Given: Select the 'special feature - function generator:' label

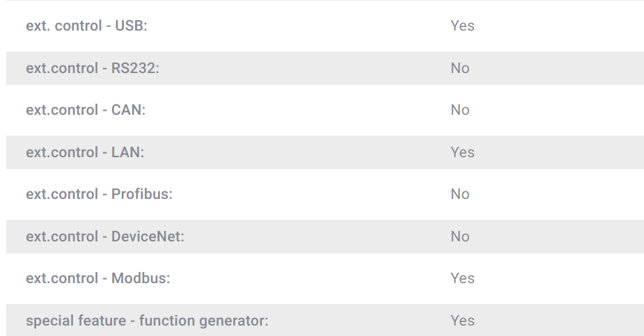Looking at the screenshot, I should pos(147,321).
